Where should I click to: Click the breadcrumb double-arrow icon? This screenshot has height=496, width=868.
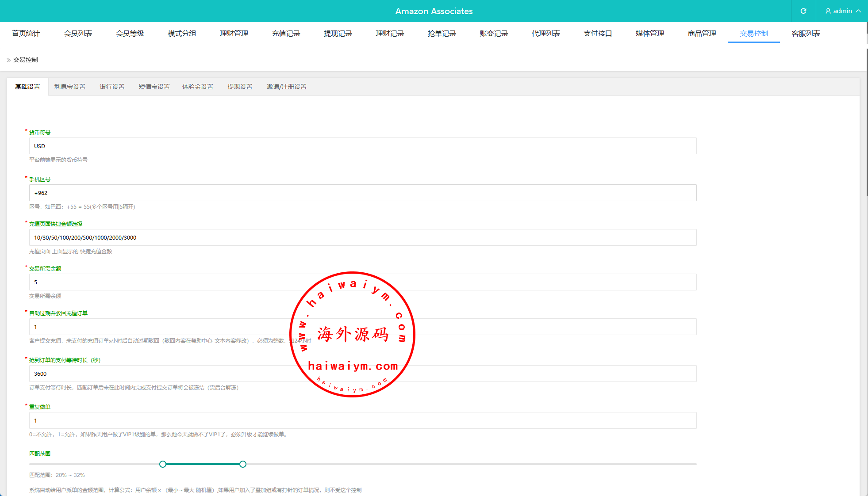click(8, 60)
